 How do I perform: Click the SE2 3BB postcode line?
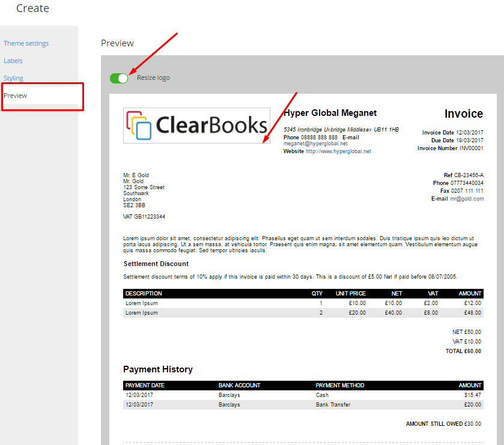click(134, 205)
